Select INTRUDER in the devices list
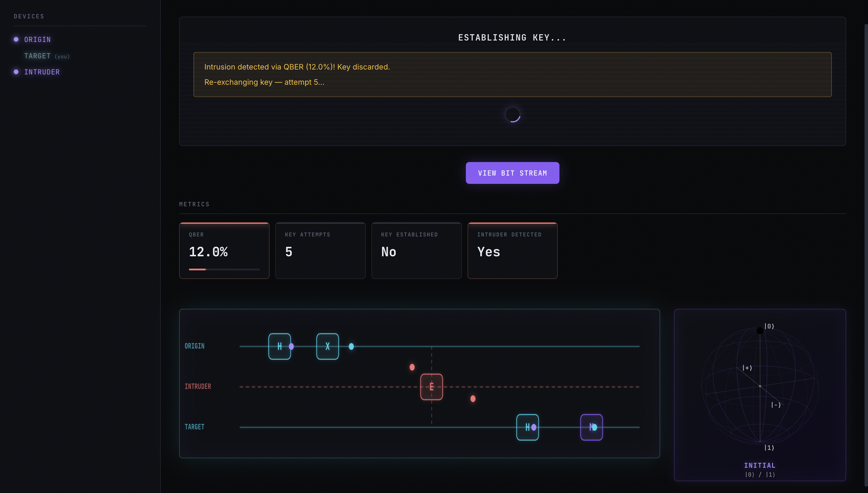 click(42, 72)
